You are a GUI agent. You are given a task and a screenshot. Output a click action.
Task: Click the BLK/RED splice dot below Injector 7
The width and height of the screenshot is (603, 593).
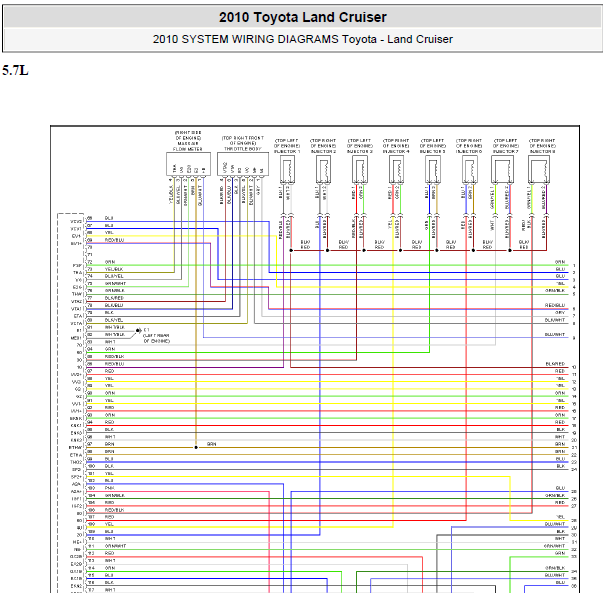[510, 250]
